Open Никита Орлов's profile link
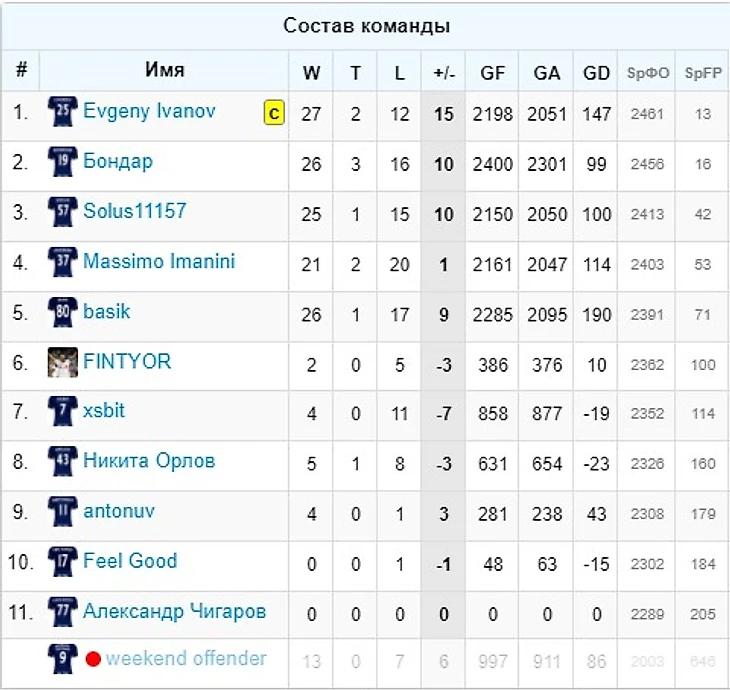The width and height of the screenshot is (730, 690). tap(149, 461)
